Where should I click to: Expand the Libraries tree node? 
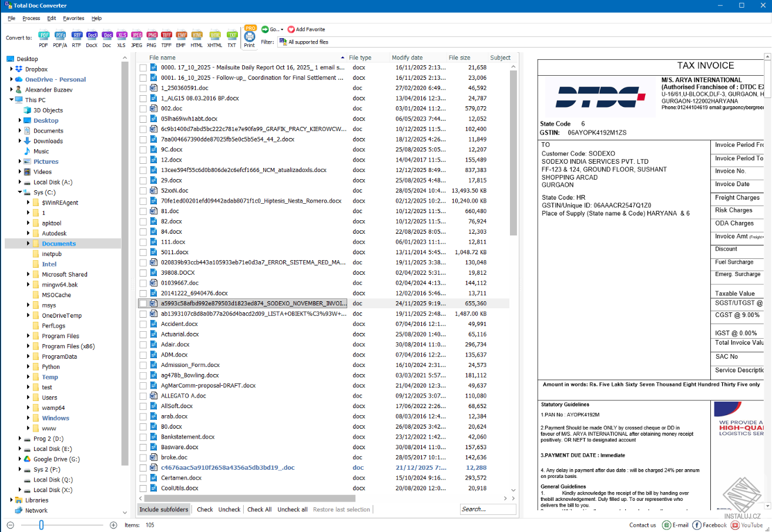pos(12,500)
